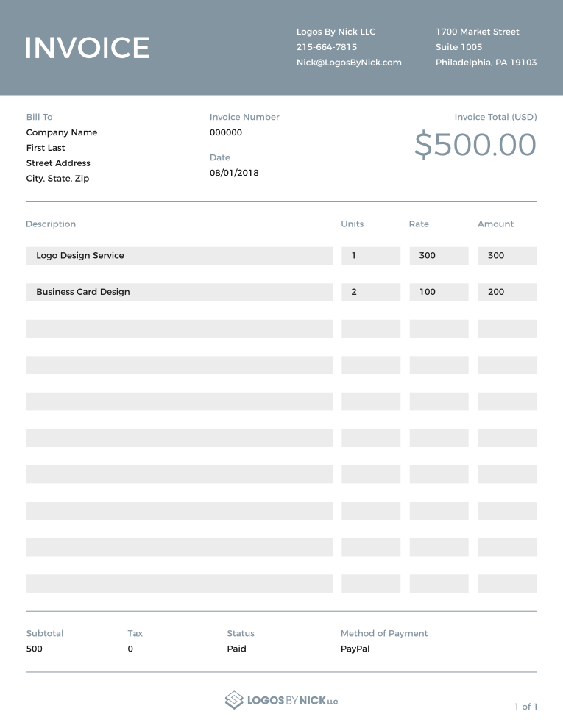This screenshot has height=728, width=563.
Task: Select the 1700 Market Street address line
Action: click(x=477, y=32)
